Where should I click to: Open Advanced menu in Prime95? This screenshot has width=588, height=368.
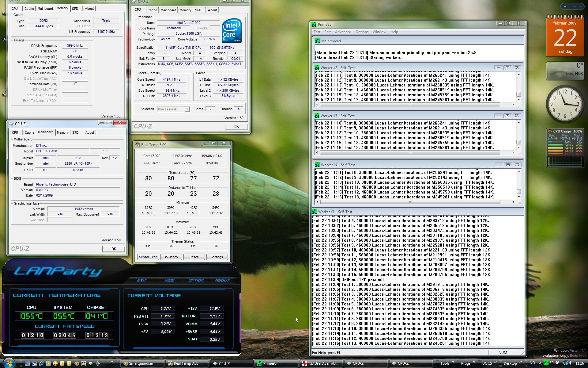click(x=343, y=32)
